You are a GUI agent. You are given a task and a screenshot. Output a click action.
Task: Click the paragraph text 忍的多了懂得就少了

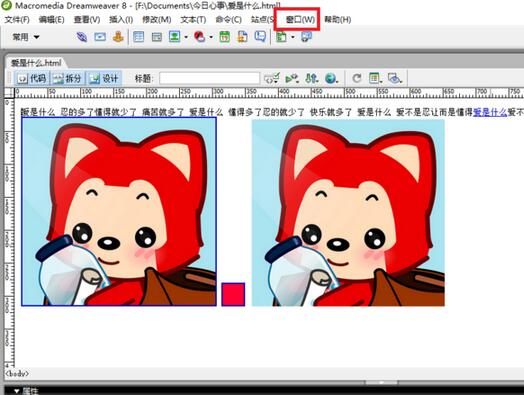tap(99, 112)
